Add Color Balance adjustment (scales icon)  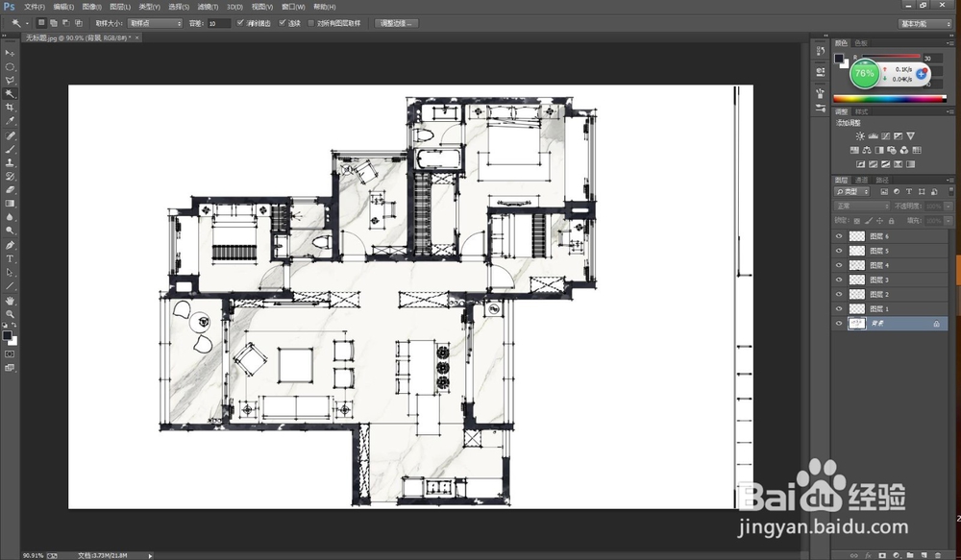tap(867, 150)
